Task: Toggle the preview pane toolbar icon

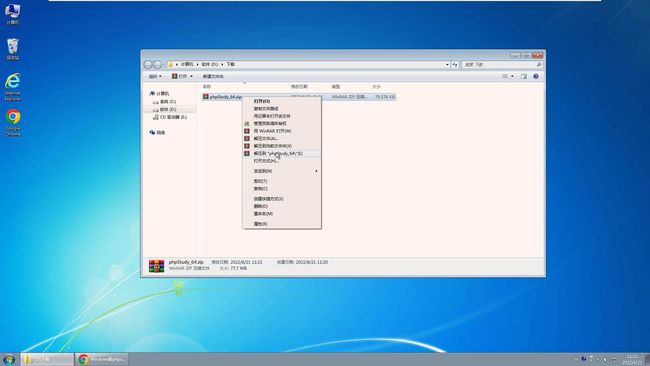Action: tap(524, 76)
